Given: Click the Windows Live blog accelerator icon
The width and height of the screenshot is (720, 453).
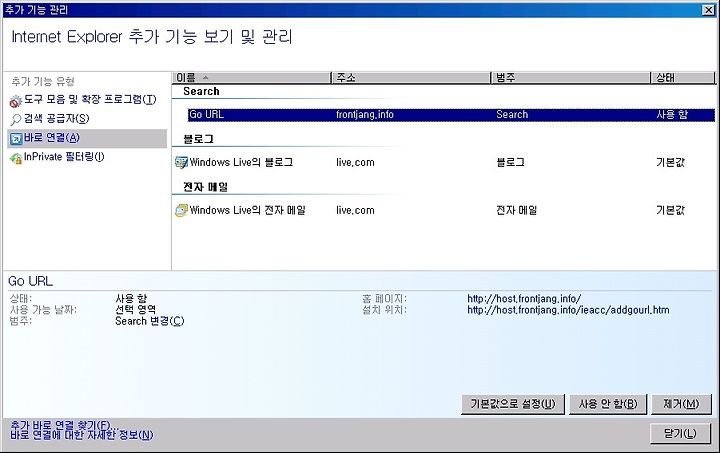Looking at the screenshot, I should click(x=182, y=162).
